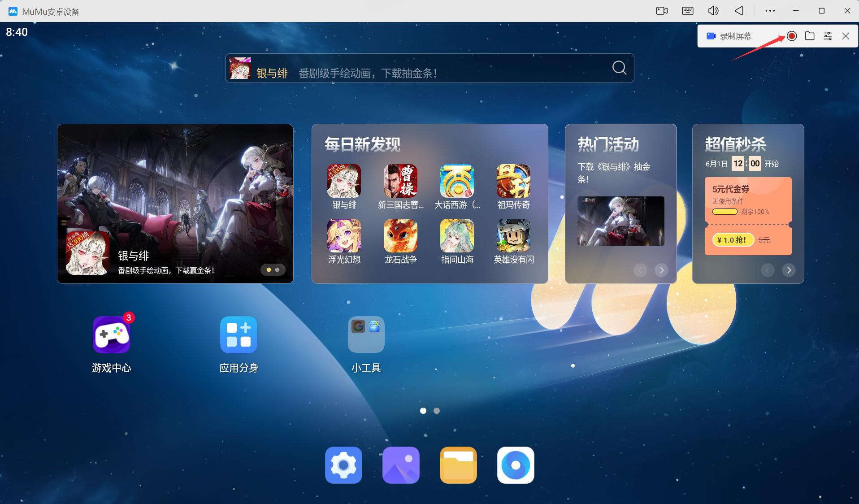The height and width of the screenshot is (504, 859).
Task: Click the keyboard mapping icon in title bar
Action: click(687, 11)
